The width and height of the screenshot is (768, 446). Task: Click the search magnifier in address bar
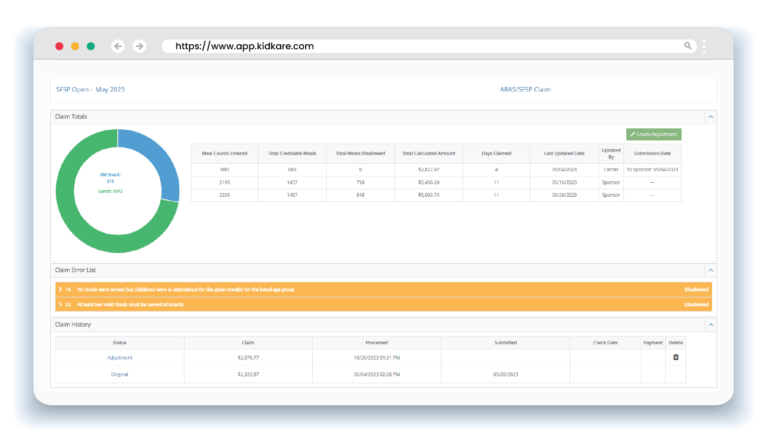(688, 46)
